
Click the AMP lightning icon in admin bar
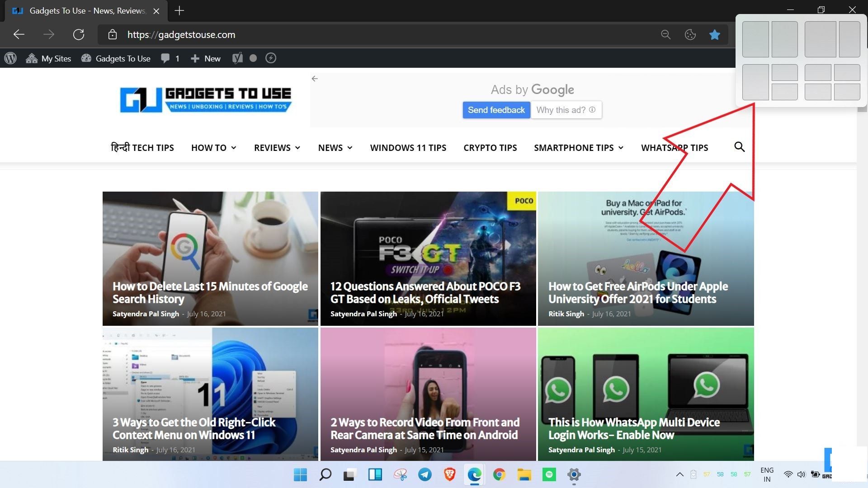271,58
